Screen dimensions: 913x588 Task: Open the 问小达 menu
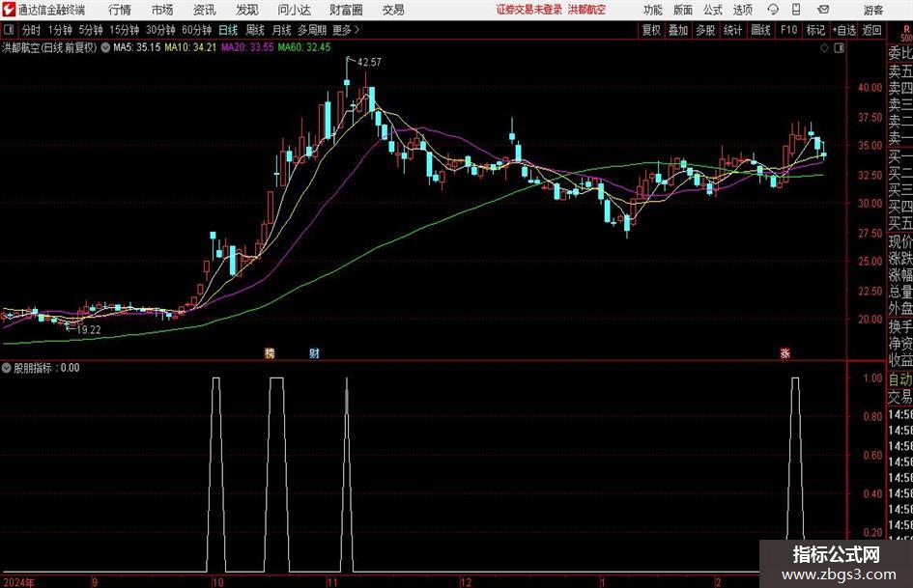coord(294,10)
